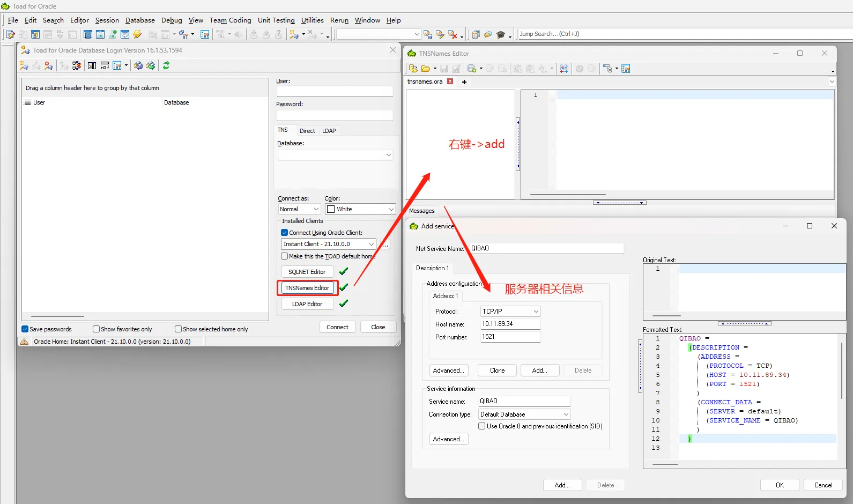Click the options checklist icon in TNSNames toolbar
The image size is (853, 504).
(x=626, y=69)
